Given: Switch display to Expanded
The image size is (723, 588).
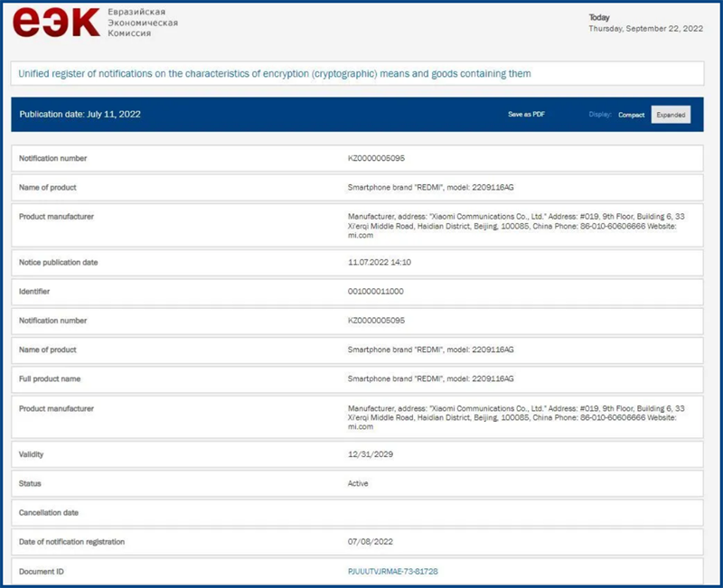Looking at the screenshot, I should point(671,115).
